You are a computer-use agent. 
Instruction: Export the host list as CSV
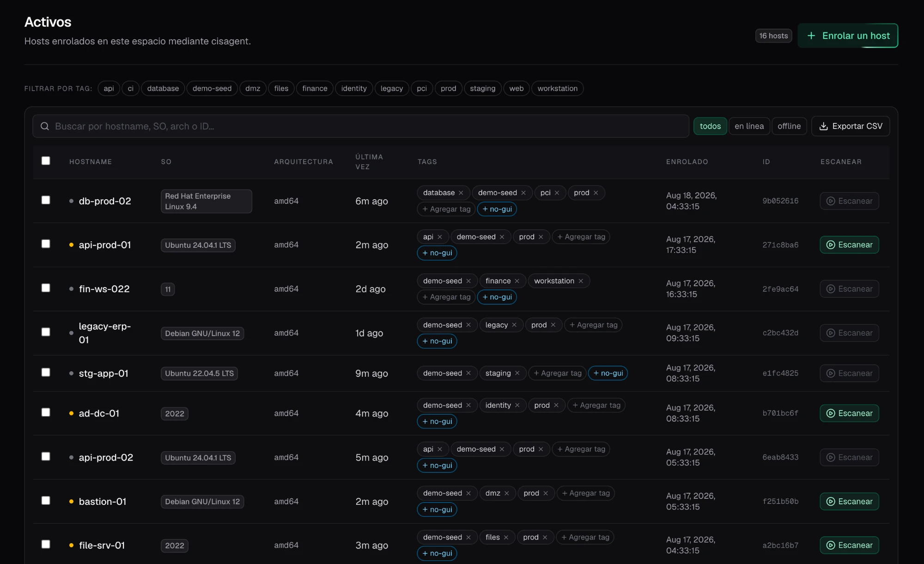[x=851, y=126]
